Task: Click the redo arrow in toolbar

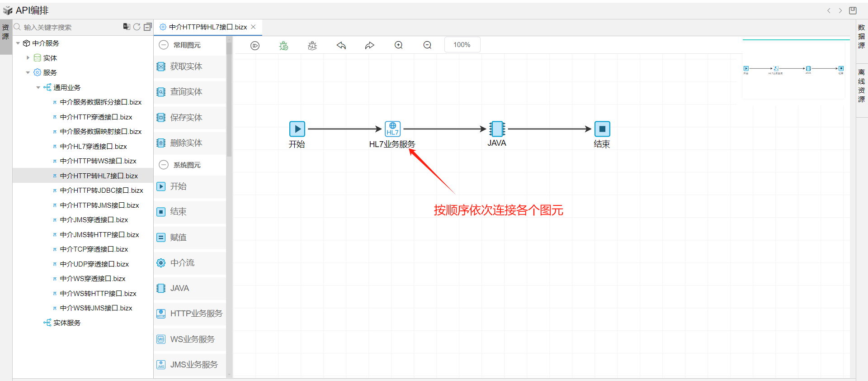Action: (370, 45)
